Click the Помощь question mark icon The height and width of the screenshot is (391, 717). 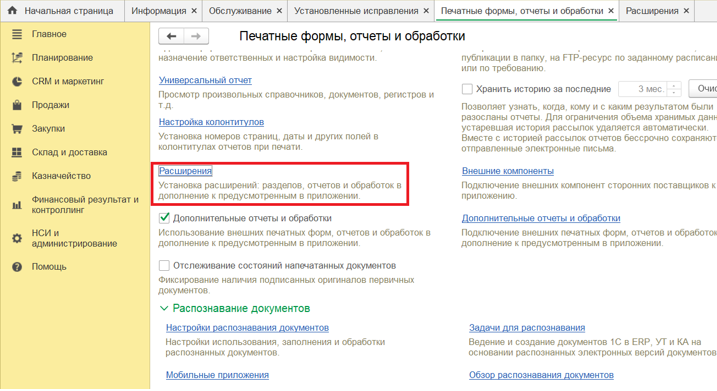[17, 267]
